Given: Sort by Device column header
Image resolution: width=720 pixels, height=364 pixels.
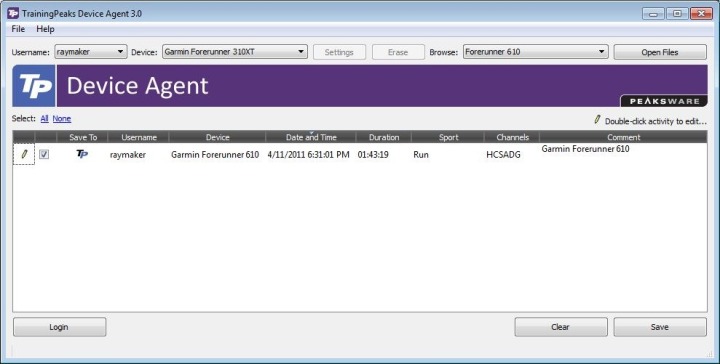Looking at the screenshot, I should [218, 137].
